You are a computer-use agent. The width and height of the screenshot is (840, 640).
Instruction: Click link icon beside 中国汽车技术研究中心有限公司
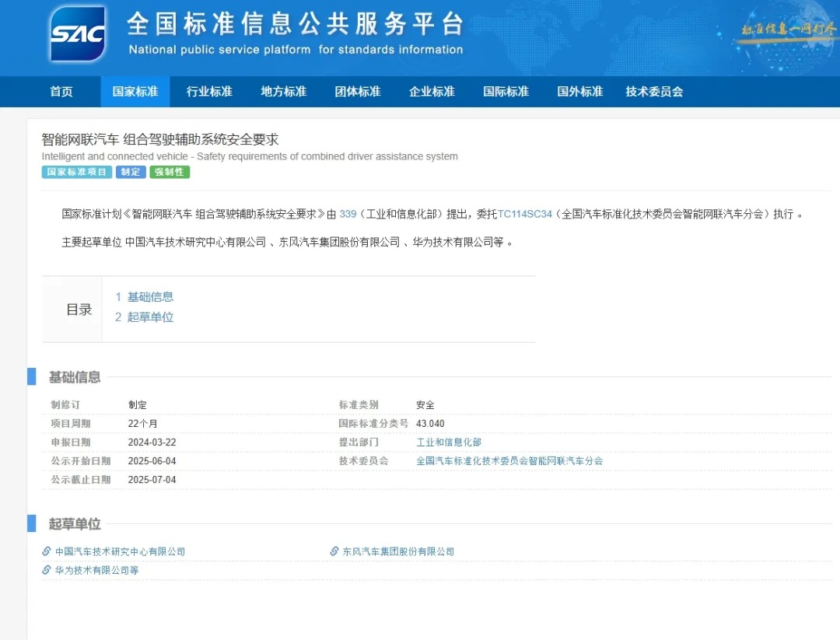47,551
